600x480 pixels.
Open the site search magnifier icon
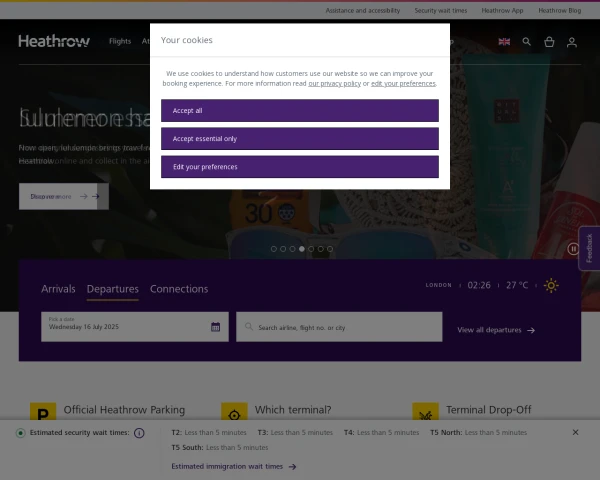527,41
